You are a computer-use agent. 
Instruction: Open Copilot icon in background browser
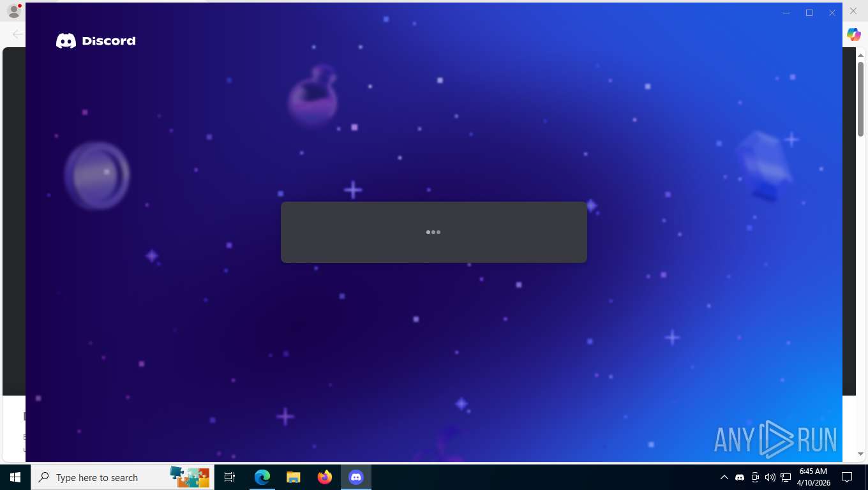click(x=854, y=34)
